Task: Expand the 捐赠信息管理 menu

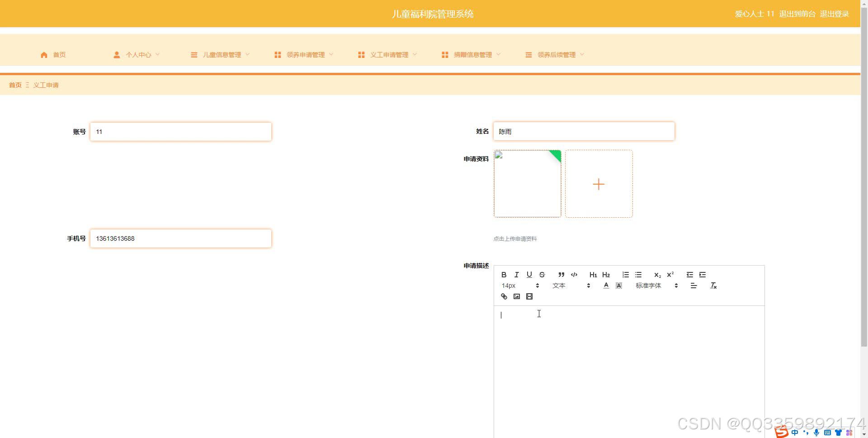Action: tap(471, 55)
